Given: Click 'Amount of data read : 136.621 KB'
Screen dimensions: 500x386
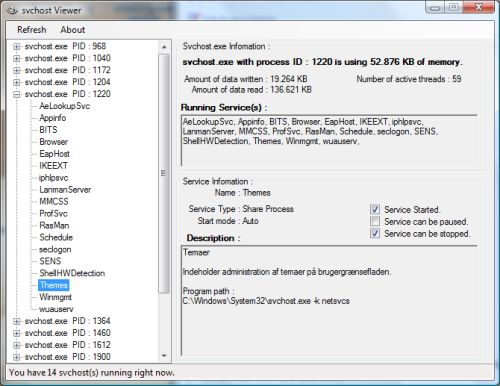Looking at the screenshot, I should (x=252, y=90).
